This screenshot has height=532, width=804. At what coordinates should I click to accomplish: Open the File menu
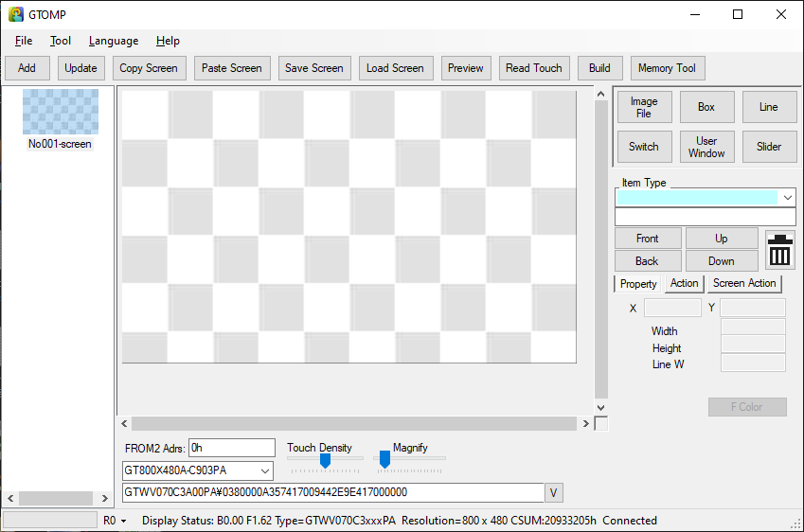[x=24, y=41]
